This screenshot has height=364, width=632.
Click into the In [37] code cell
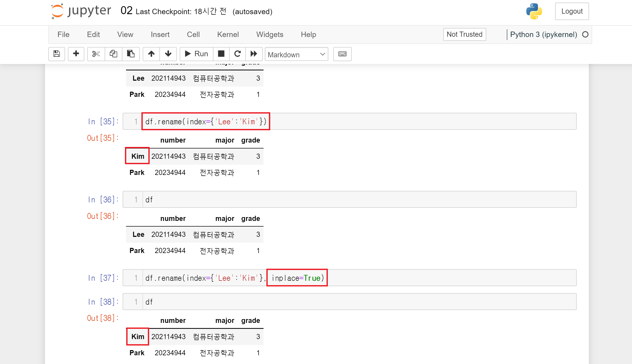[437, 278]
